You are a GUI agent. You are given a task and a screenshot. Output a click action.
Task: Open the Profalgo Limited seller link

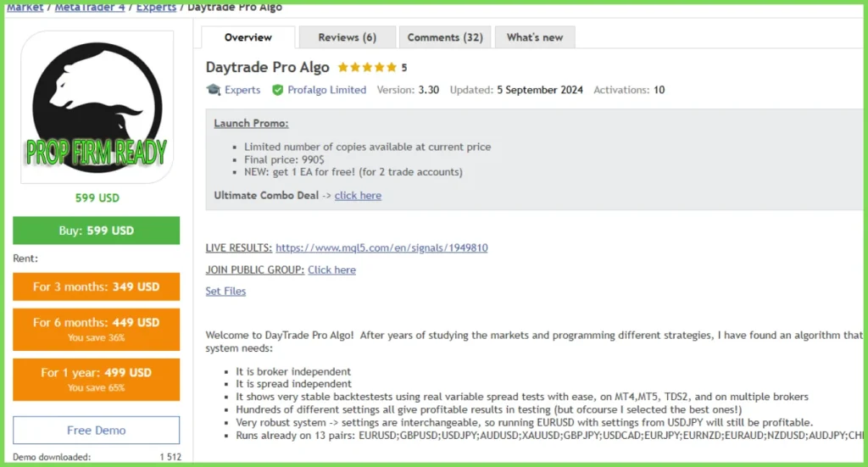326,90
